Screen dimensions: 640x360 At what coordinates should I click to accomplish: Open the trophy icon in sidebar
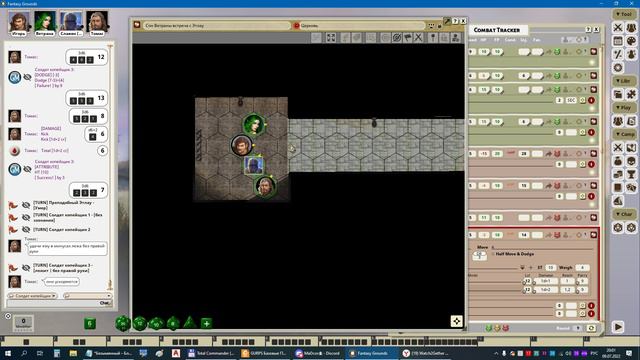coord(631,174)
